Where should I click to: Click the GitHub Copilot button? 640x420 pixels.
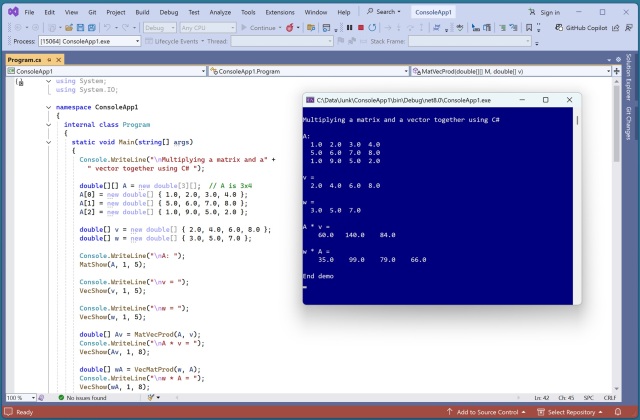coord(581,28)
